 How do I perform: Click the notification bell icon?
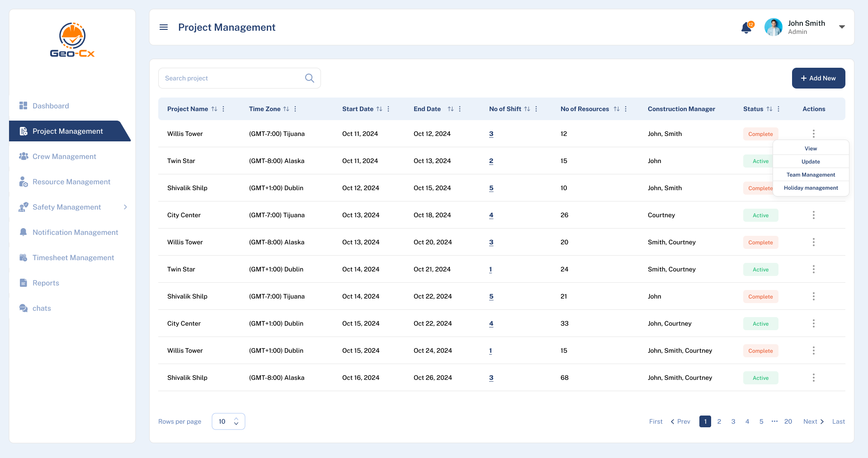point(746,28)
